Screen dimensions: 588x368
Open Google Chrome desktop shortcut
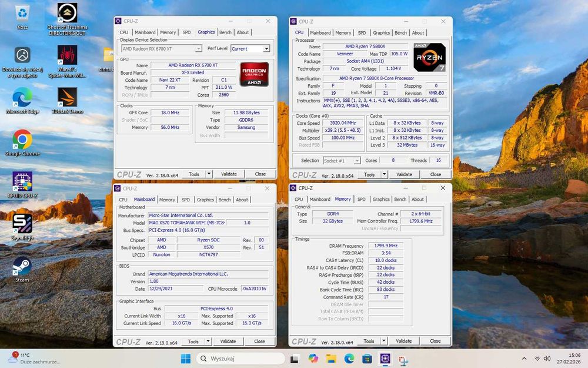tap(22, 142)
